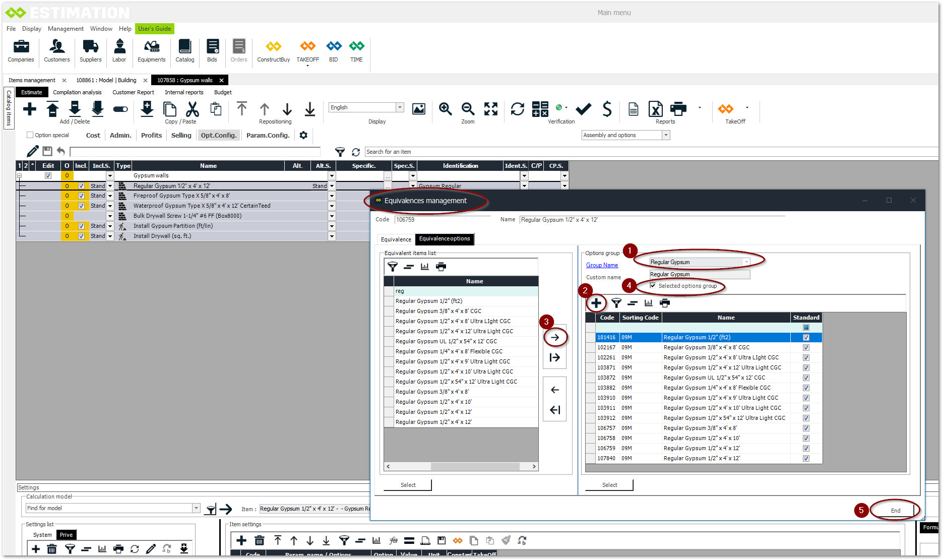This screenshot has height=560, width=943.
Task: Click the dollar sign pricing icon
Action: tap(607, 109)
